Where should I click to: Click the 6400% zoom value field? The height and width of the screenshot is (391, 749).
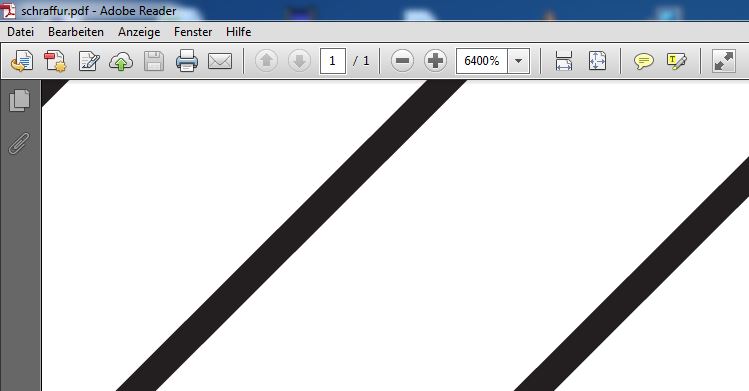(482, 61)
